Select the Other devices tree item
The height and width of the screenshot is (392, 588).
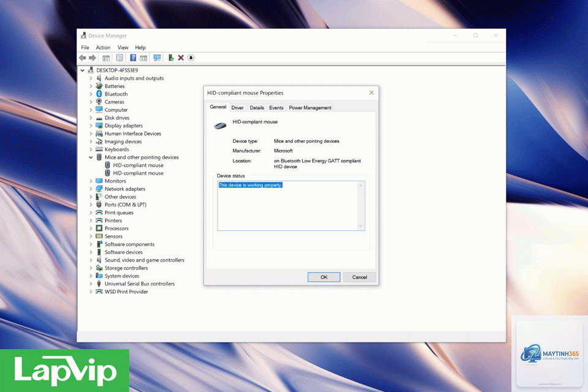click(121, 197)
